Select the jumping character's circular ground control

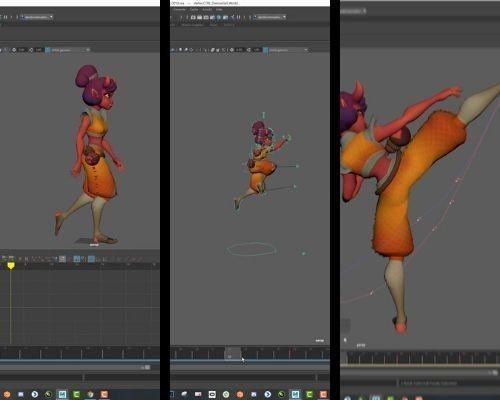pyautogui.click(x=252, y=249)
